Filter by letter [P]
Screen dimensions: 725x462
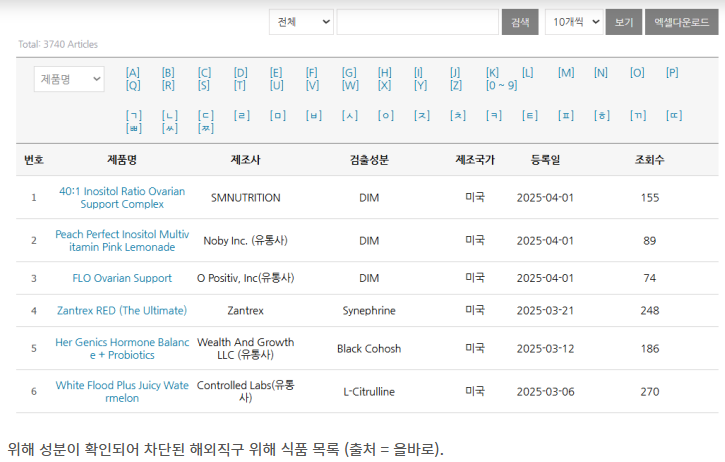[672, 73]
